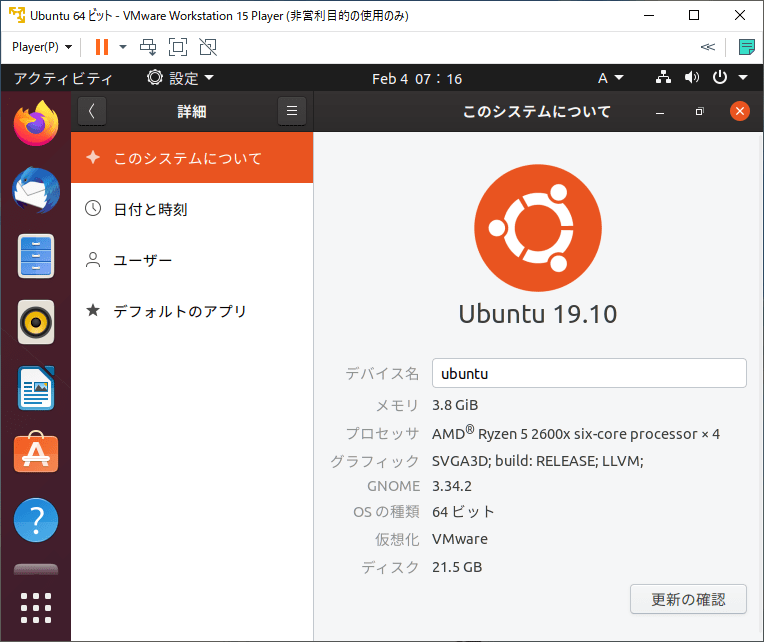Minimize the VMware Player window
Viewport: 764px width, 642px height.
(649, 16)
